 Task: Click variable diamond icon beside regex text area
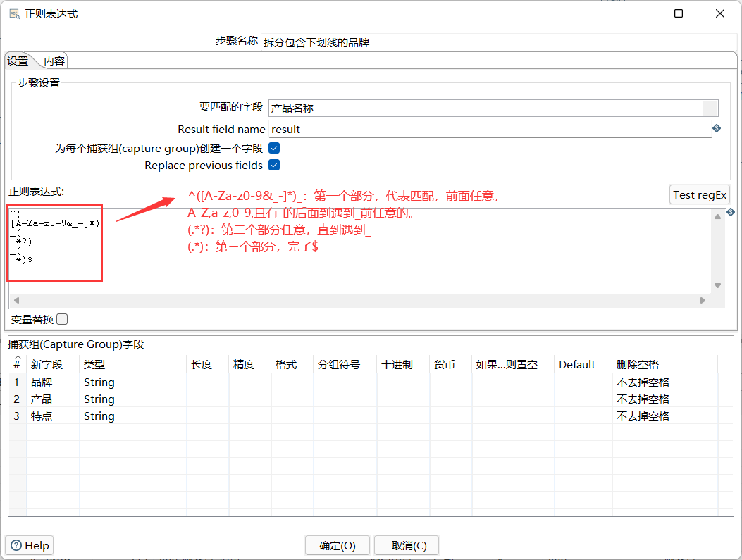tap(731, 212)
